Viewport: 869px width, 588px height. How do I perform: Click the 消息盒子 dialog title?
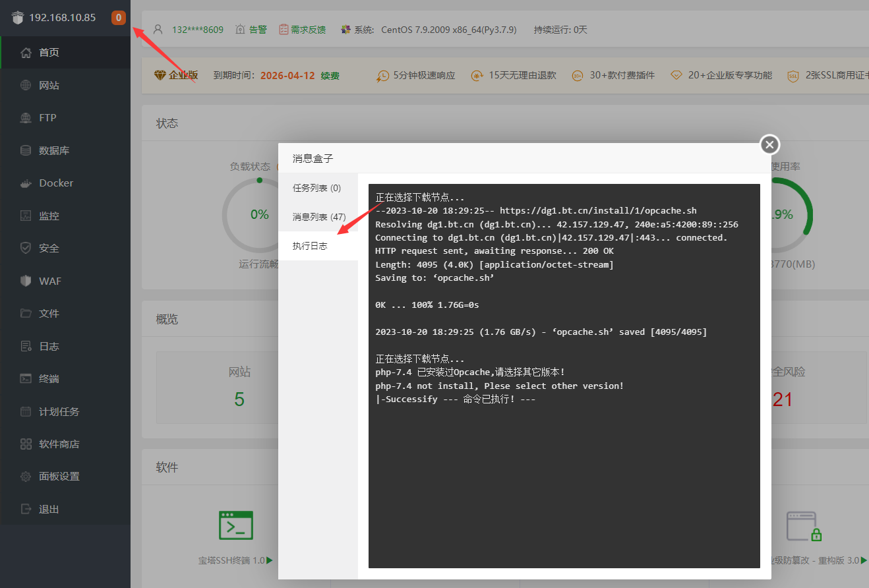[313, 159]
